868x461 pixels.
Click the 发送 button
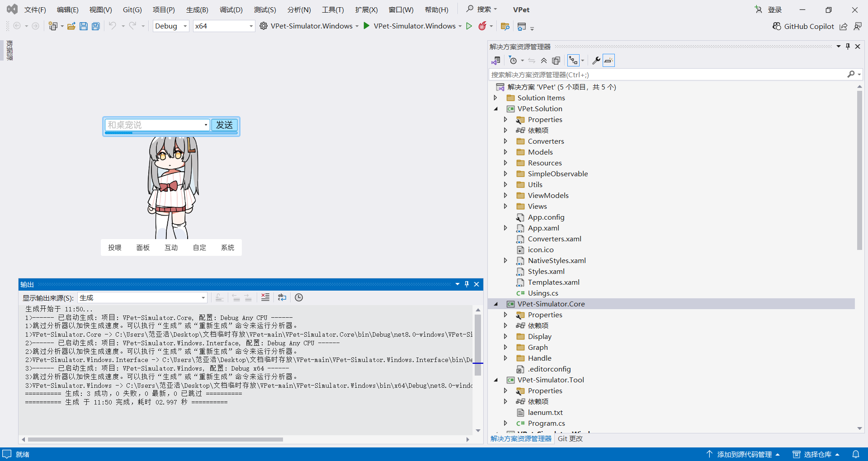point(224,125)
